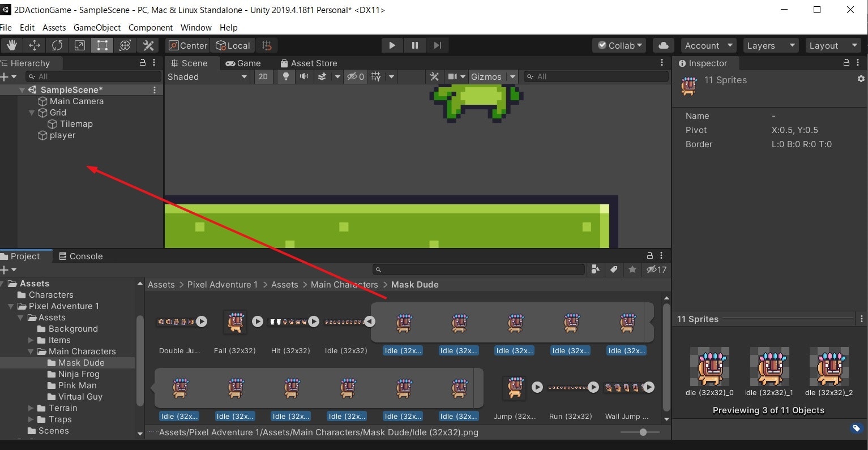Click Hierarchy search field
The height and width of the screenshot is (450, 868).
[93, 76]
